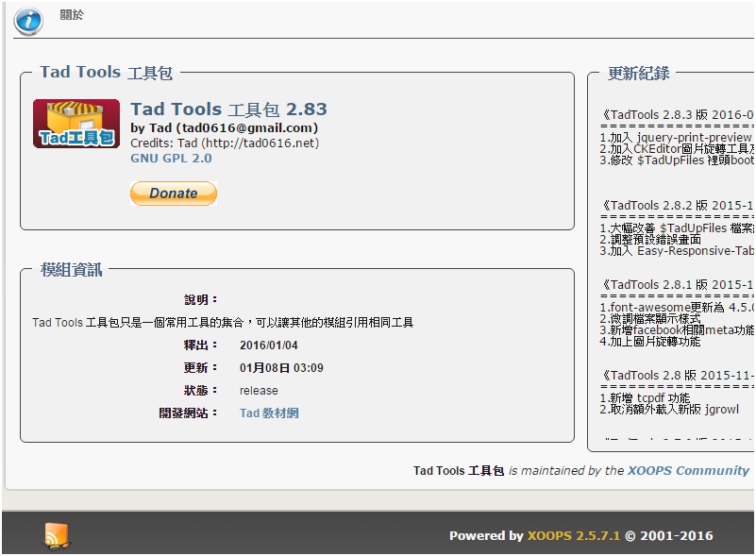The height and width of the screenshot is (556, 756).
Task: Open the GNU GPL 2.0 license link
Action: pos(171,159)
